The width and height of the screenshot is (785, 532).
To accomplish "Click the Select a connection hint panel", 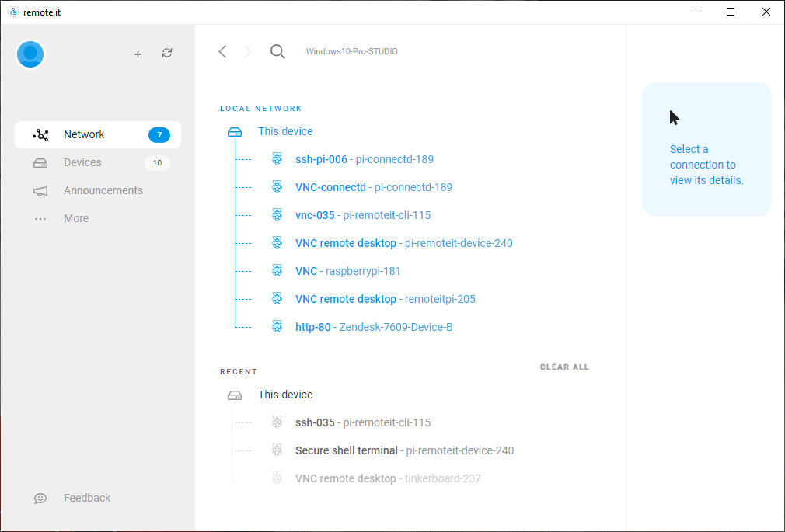I will [706, 150].
